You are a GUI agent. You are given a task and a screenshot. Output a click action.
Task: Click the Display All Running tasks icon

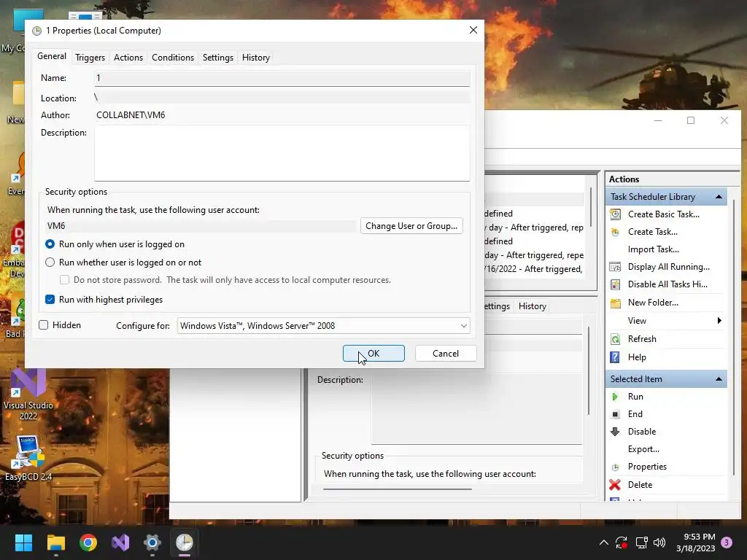coord(615,267)
